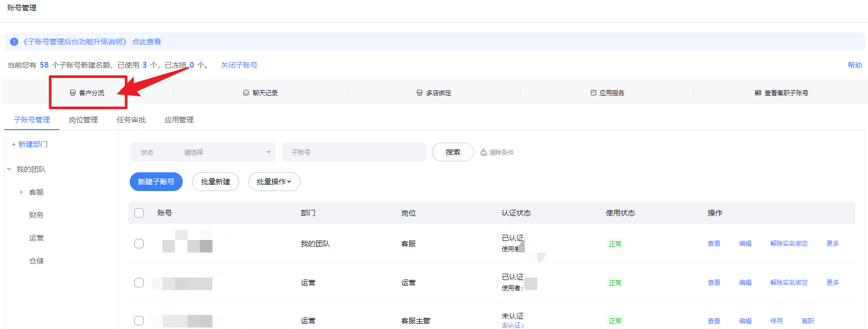The width and height of the screenshot is (868, 329).
Task: Collapse the 我的团队 tree node
Action: pyautogui.click(x=9, y=169)
